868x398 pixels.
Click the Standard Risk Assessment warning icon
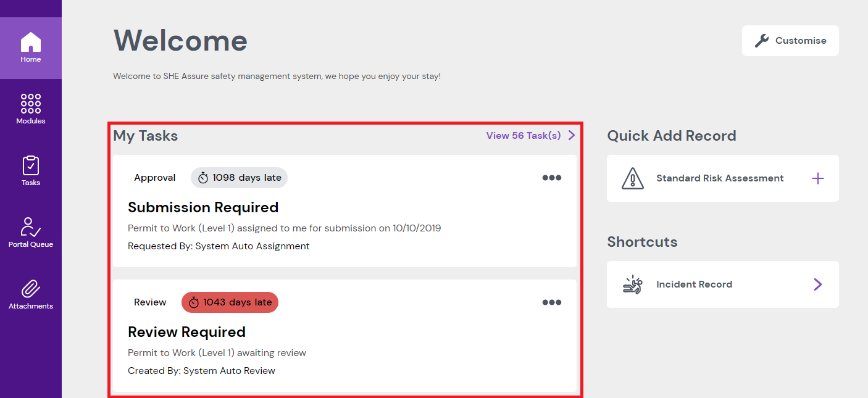633,178
